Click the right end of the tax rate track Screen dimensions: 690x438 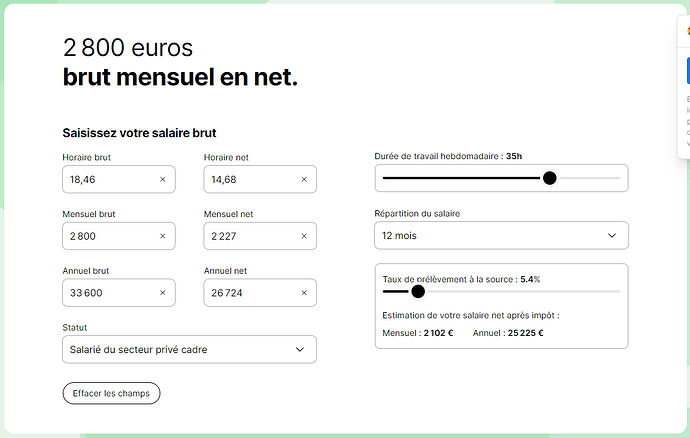point(617,292)
